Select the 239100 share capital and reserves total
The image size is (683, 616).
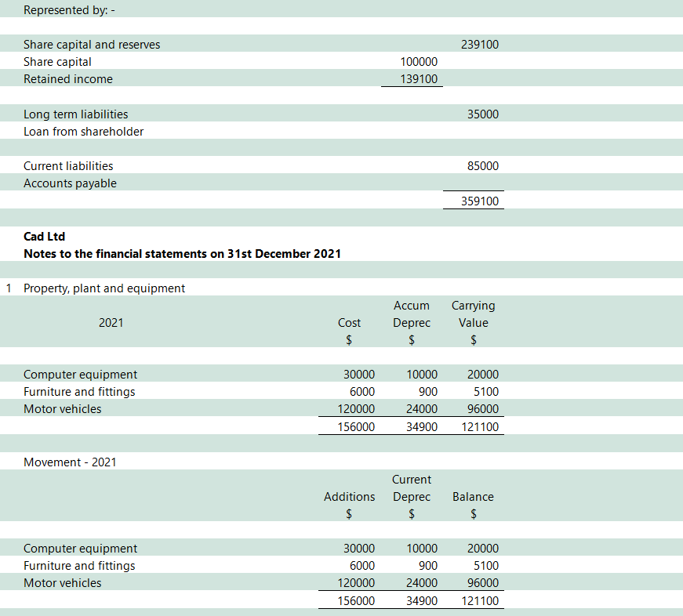480,45
